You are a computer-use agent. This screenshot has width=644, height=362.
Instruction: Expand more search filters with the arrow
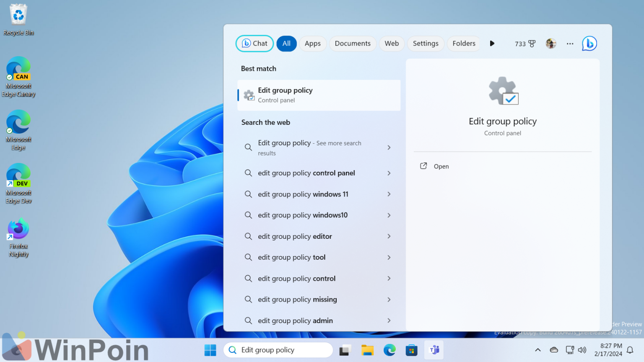492,43
